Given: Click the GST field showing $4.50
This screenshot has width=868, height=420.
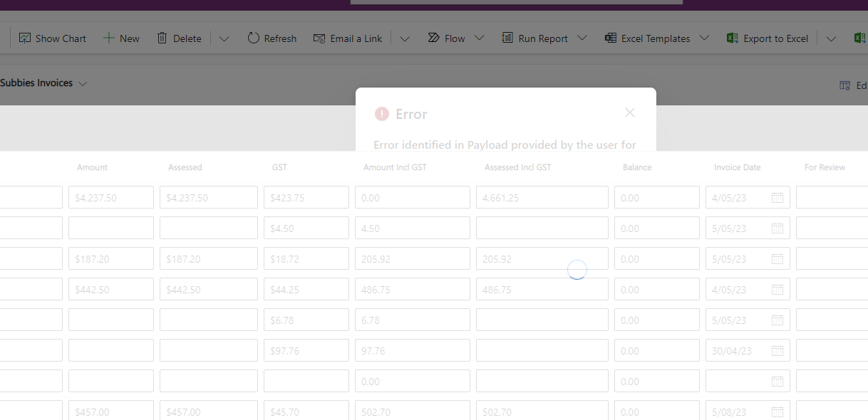Looking at the screenshot, I should pos(306,228).
